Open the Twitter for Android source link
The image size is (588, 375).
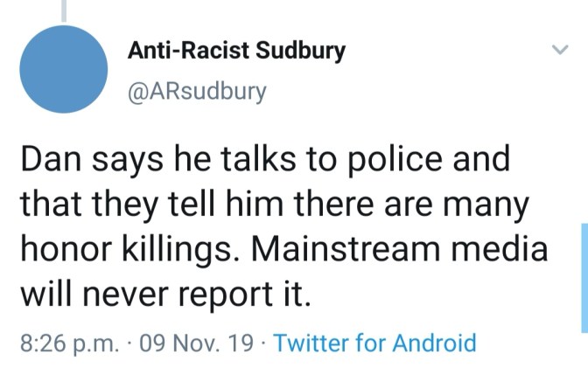click(x=375, y=343)
